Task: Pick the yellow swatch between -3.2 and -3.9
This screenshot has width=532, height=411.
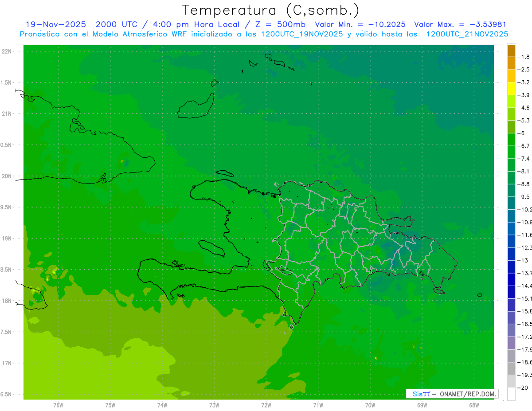Action: [511, 89]
